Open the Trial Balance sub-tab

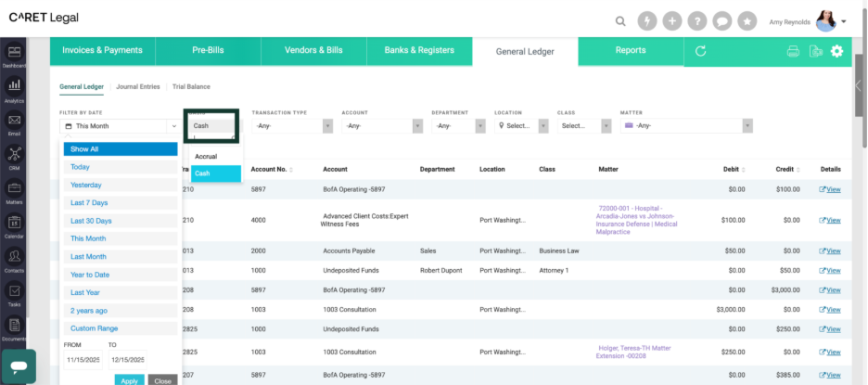[x=191, y=86]
